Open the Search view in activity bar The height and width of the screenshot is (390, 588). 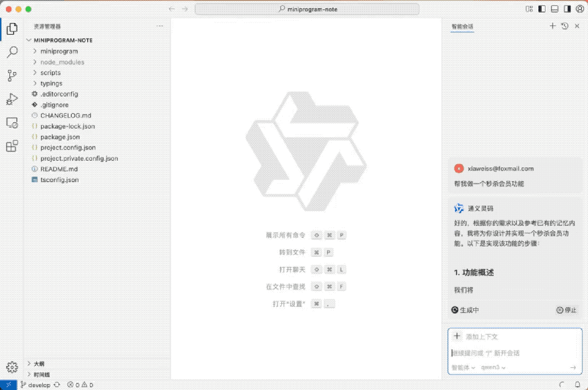tap(12, 52)
